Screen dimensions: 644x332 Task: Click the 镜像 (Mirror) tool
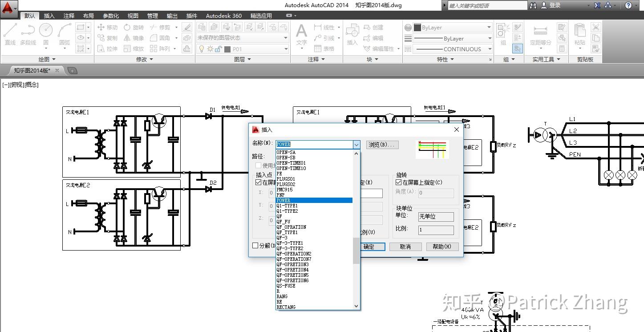click(134, 38)
